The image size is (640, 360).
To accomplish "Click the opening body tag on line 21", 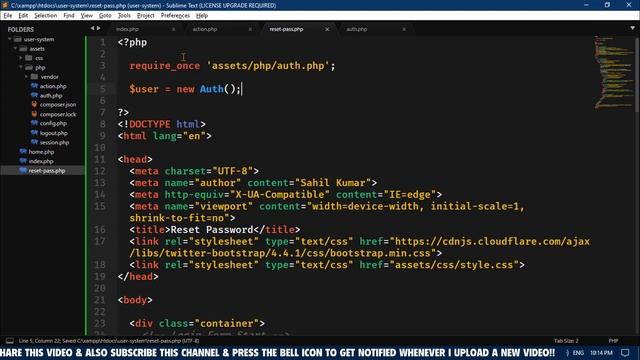I will tap(135, 300).
